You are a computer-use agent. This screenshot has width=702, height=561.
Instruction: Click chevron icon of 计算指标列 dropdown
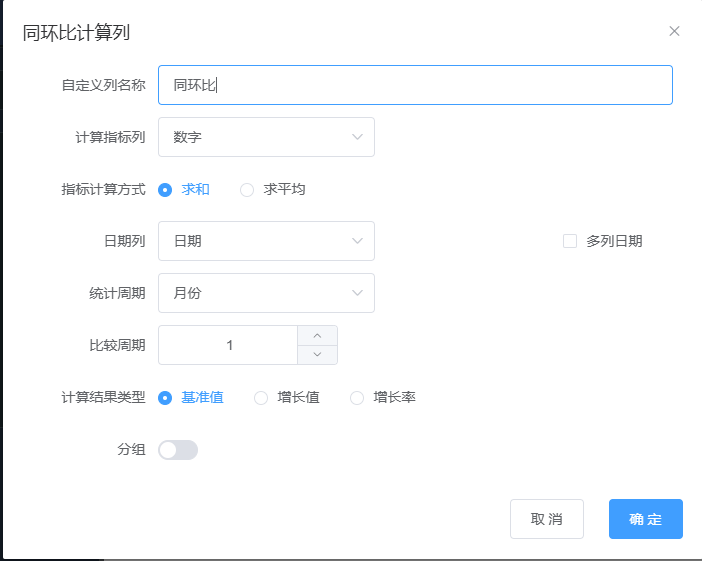357,137
